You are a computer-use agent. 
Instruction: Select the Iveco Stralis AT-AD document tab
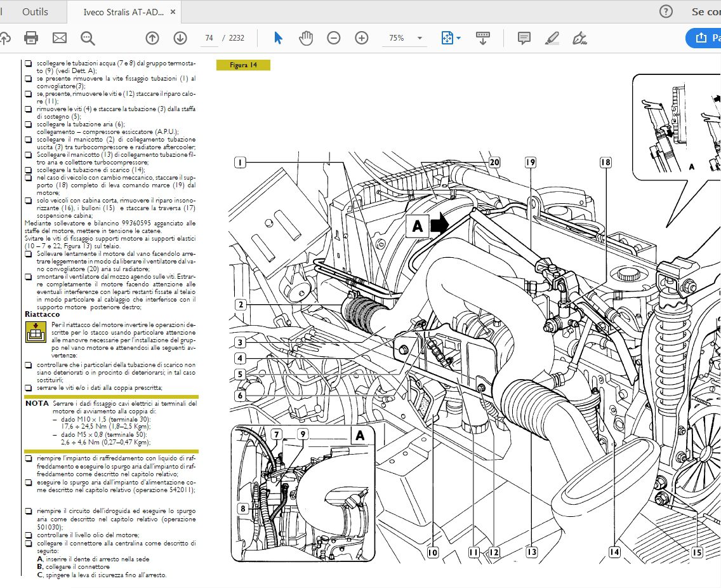pyautogui.click(x=123, y=13)
